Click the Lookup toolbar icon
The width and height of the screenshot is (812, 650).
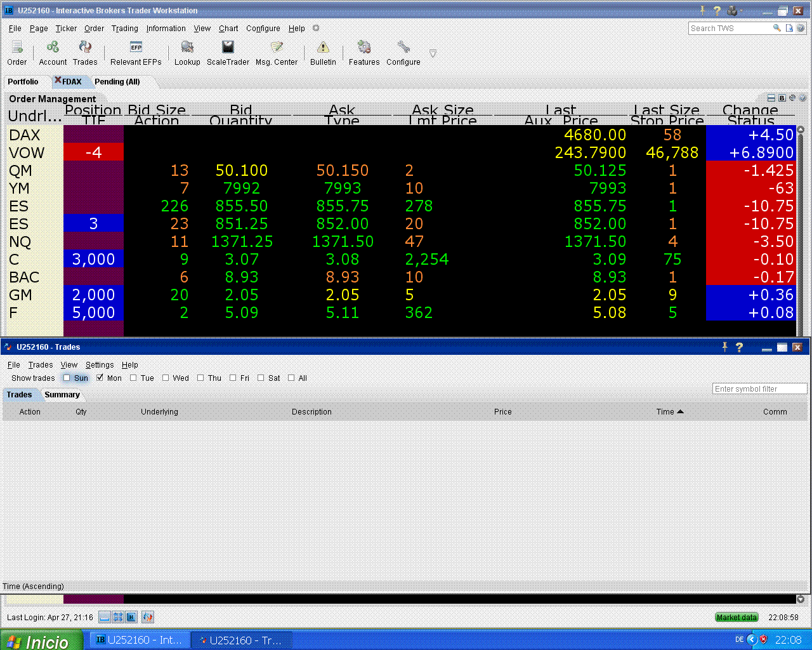187,53
